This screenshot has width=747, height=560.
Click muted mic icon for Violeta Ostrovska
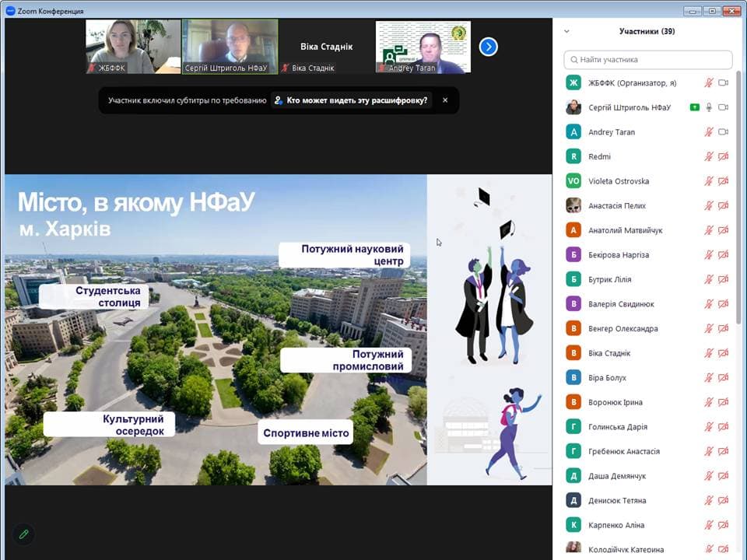click(x=709, y=181)
